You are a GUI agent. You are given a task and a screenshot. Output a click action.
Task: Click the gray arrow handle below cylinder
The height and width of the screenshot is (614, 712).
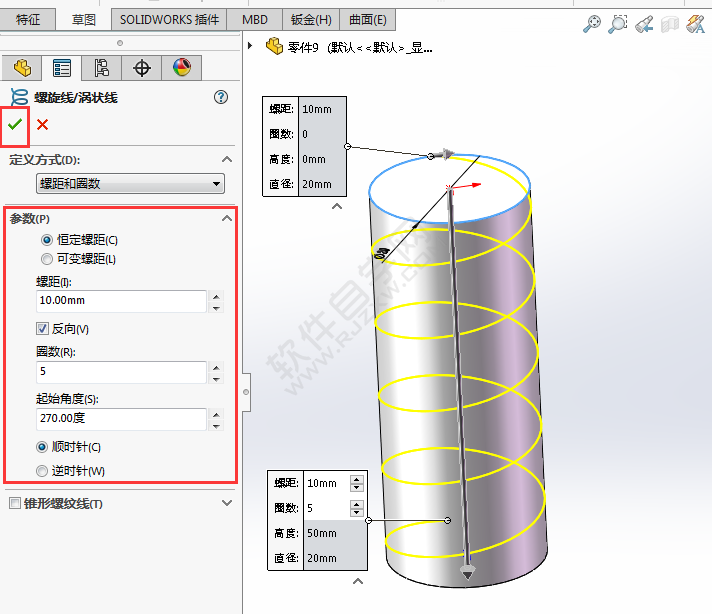467,572
